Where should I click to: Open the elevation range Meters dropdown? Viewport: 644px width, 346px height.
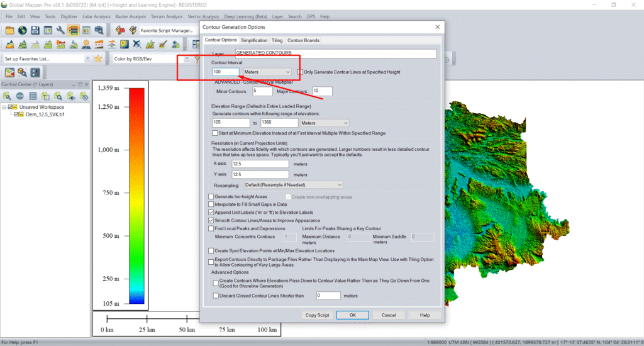tap(325, 123)
